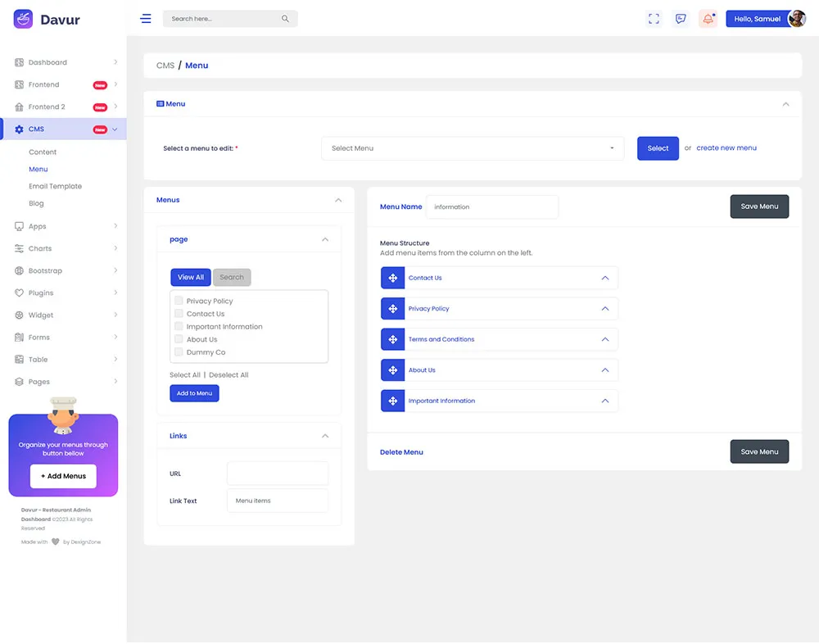819x644 pixels.
Task: Click the blue Select button
Action: [658, 148]
